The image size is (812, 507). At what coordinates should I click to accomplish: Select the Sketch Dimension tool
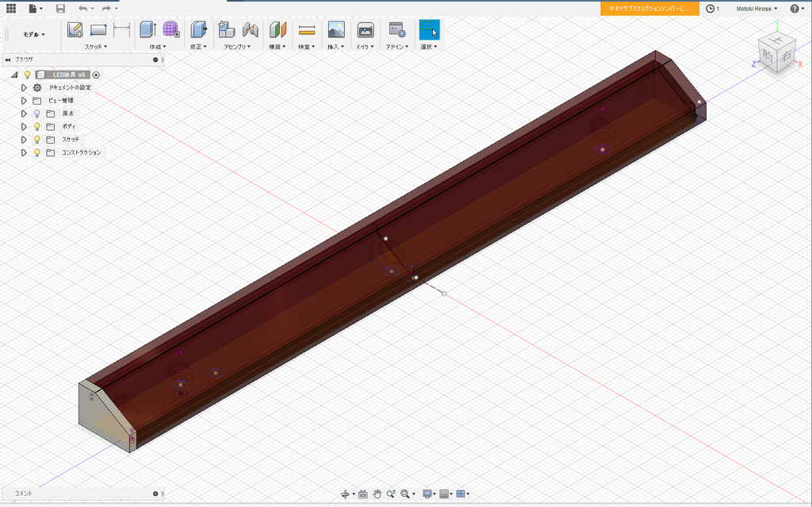(x=121, y=30)
